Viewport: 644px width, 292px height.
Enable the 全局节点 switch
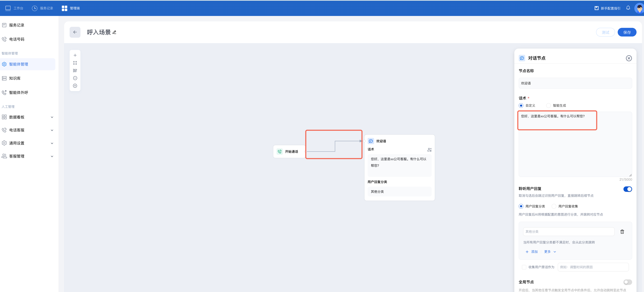point(627,282)
